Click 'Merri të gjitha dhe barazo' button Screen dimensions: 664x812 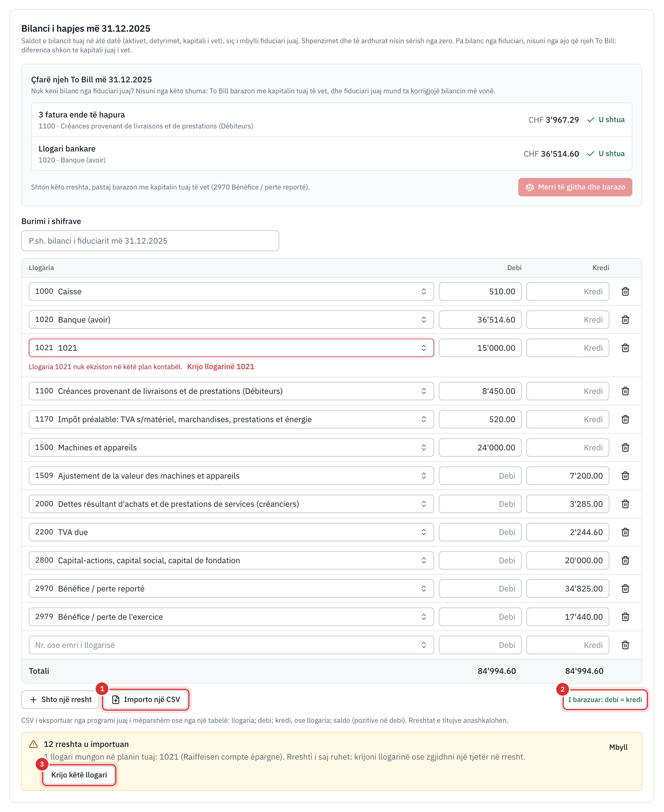[575, 187]
